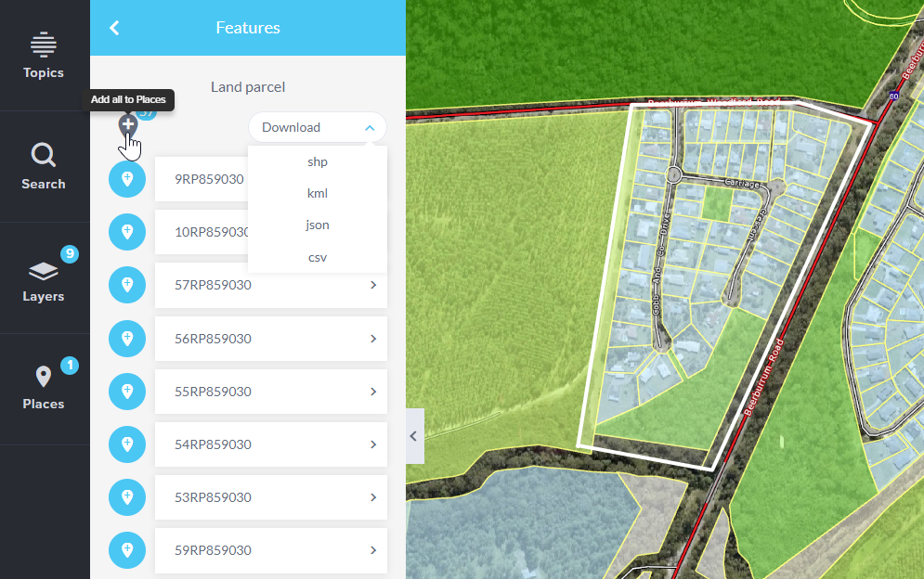924x579 pixels.
Task: Open the Places panel
Action: point(44,388)
